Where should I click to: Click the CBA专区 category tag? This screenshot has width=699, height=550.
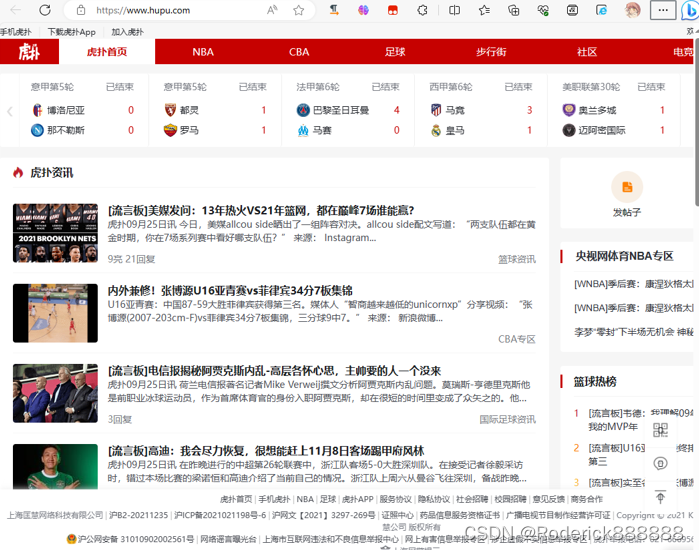click(x=517, y=339)
